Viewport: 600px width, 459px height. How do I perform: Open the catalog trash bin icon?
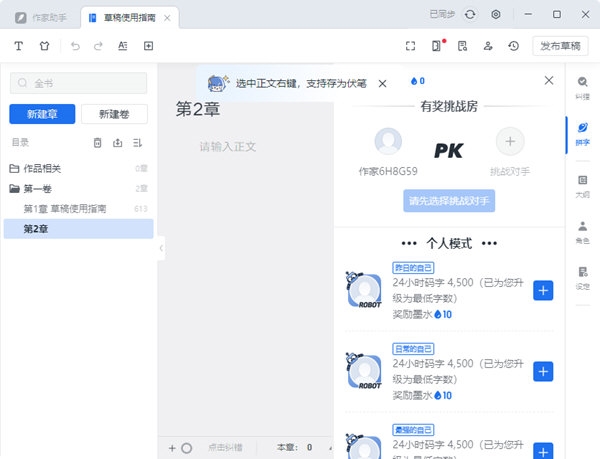click(98, 143)
